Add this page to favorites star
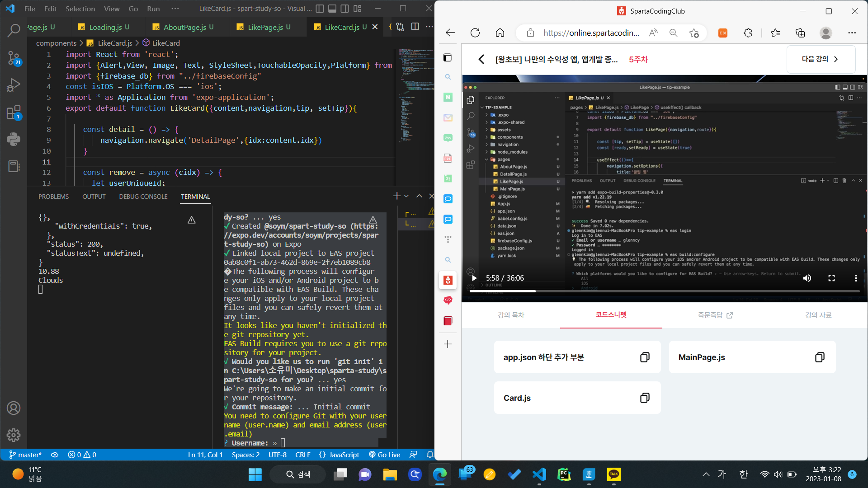Image resolution: width=868 pixels, height=488 pixels. click(694, 33)
